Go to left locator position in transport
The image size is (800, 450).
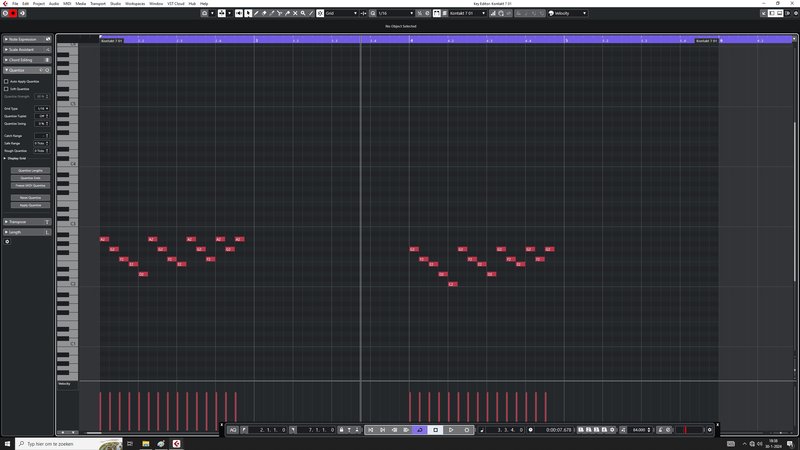coord(244,430)
